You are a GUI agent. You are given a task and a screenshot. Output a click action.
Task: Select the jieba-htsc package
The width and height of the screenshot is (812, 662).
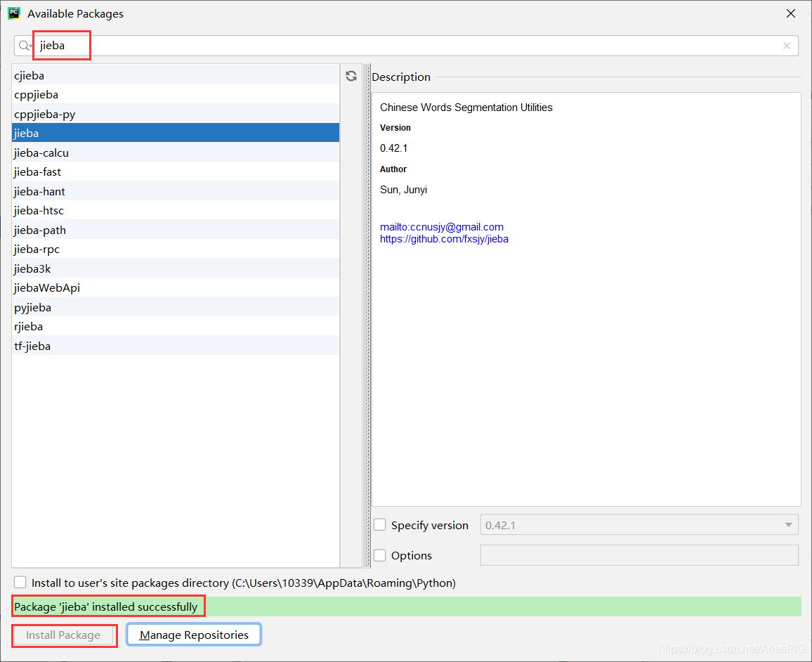[176, 210]
